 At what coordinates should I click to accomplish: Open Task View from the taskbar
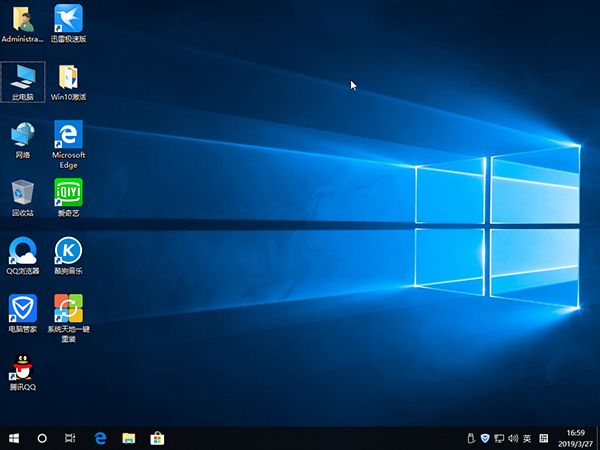70,438
